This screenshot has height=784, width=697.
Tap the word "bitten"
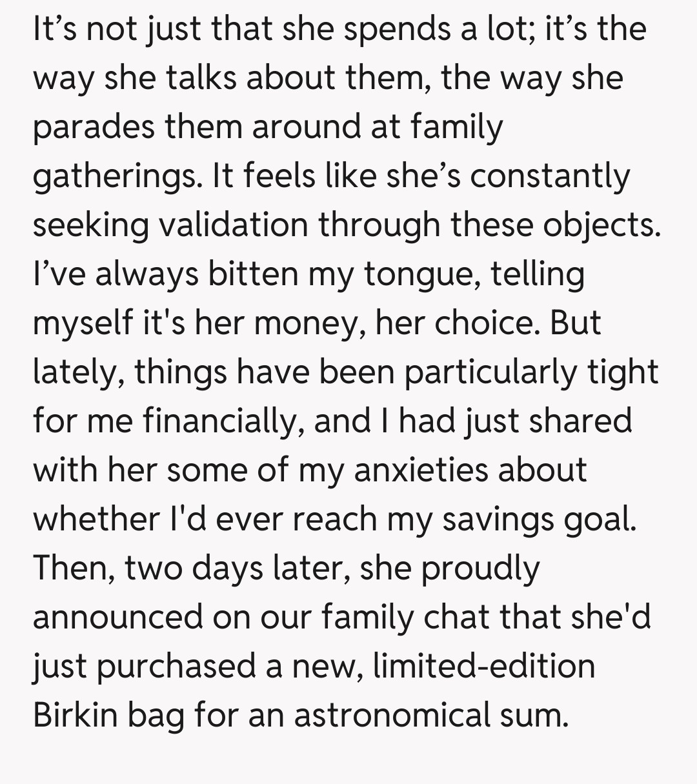coord(252,273)
